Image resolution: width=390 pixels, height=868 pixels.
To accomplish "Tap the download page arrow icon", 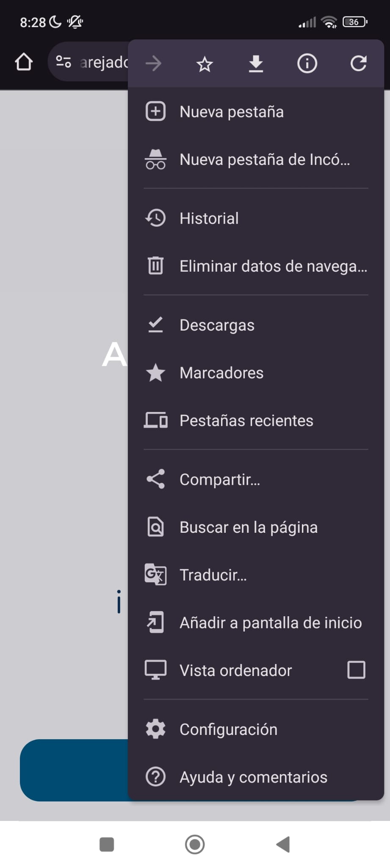I will coord(256,64).
